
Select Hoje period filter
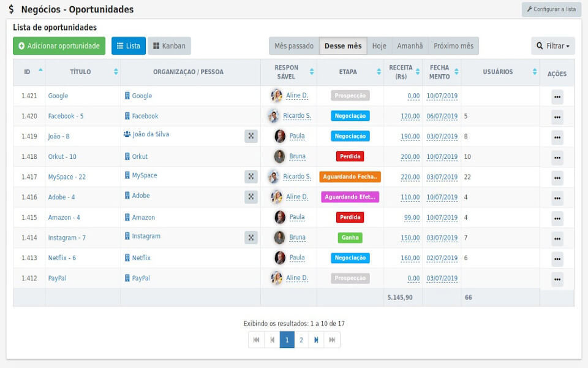[x=379, y=46]
